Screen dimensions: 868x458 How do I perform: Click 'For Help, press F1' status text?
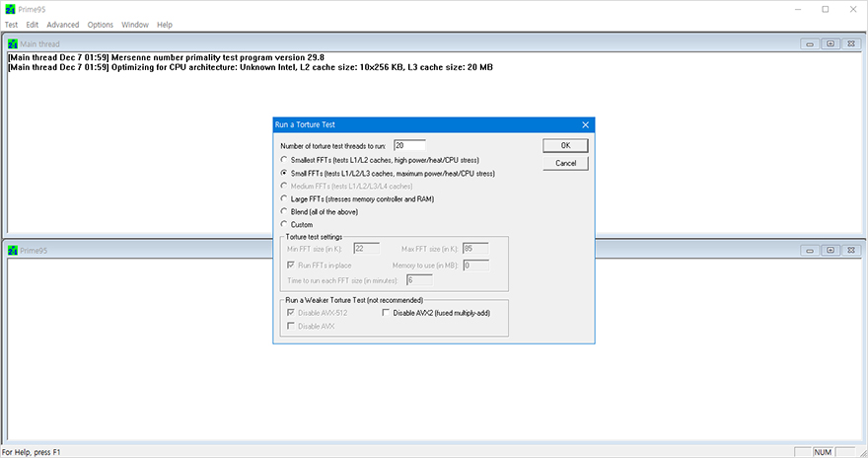[x=31, y=452]
